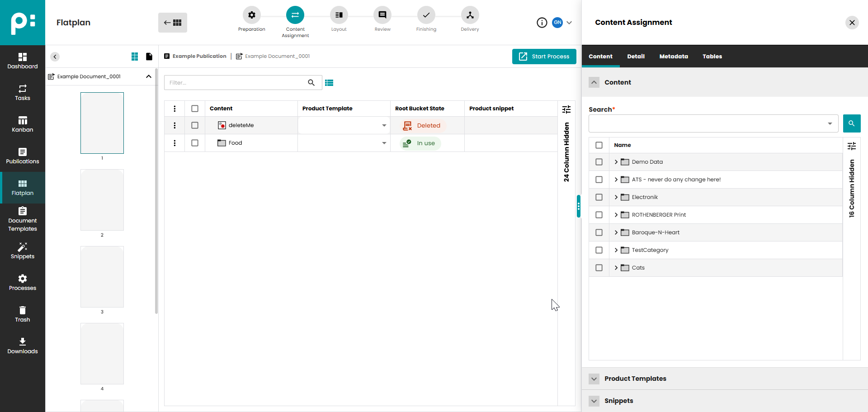
Task: Click the teal search button
Action: [851, 123]
